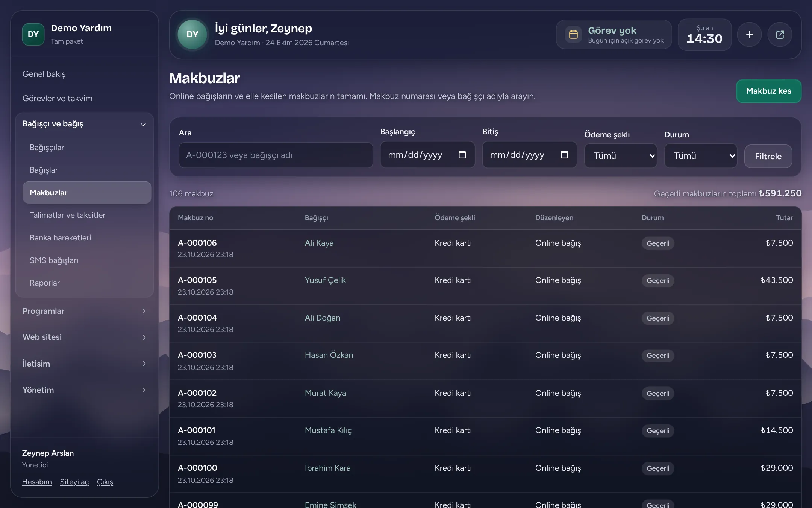This screenshot has height=508, width=812.
Task: Click the Makbuz kes button
Action: pos(768,91)
